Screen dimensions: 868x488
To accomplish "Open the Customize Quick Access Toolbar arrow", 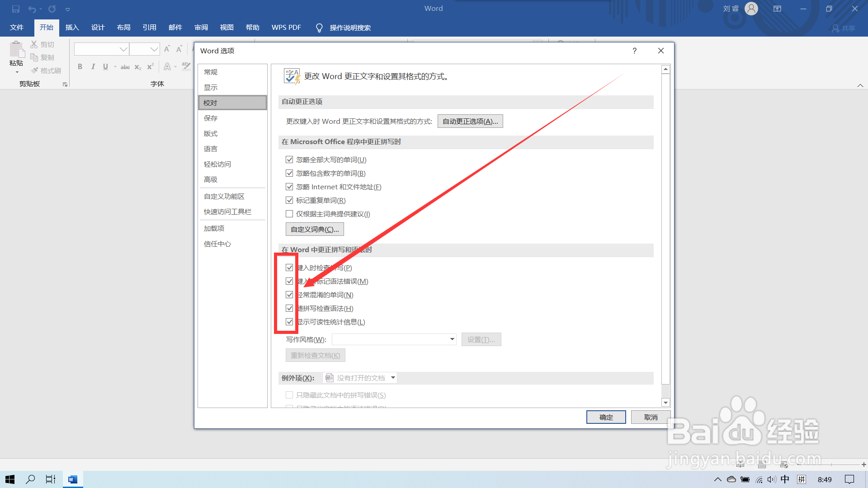I will coord(67,9).
